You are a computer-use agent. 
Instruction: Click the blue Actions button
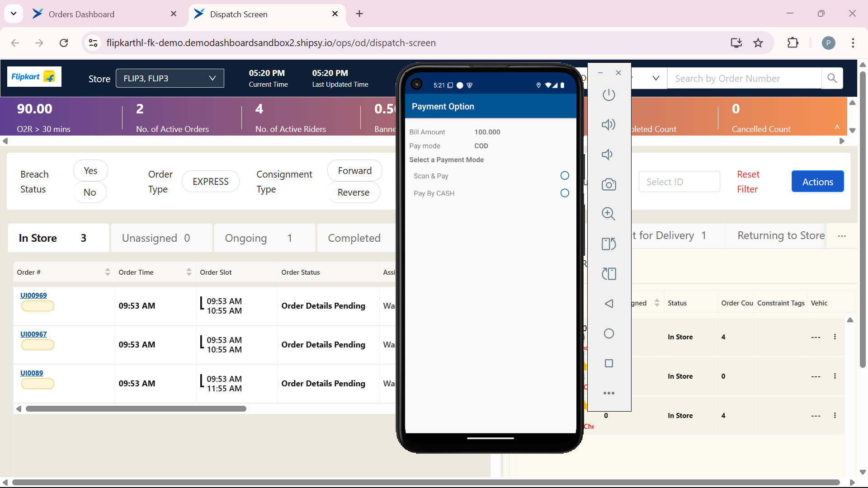pos(817,182)
